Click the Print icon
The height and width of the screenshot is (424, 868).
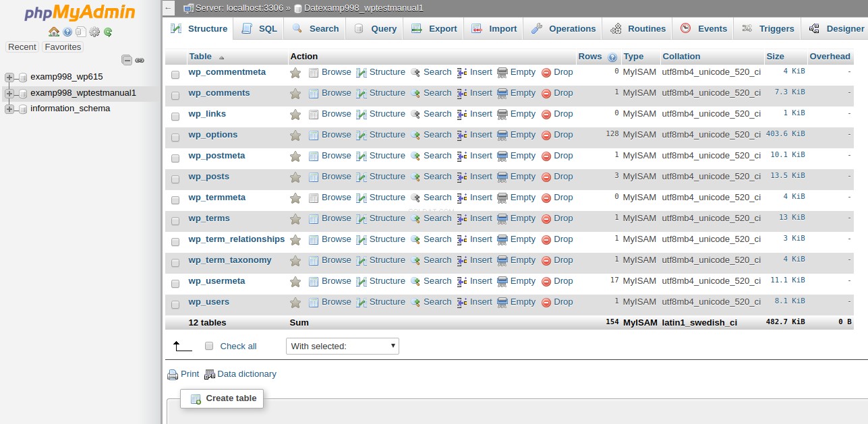click(173, 375)
